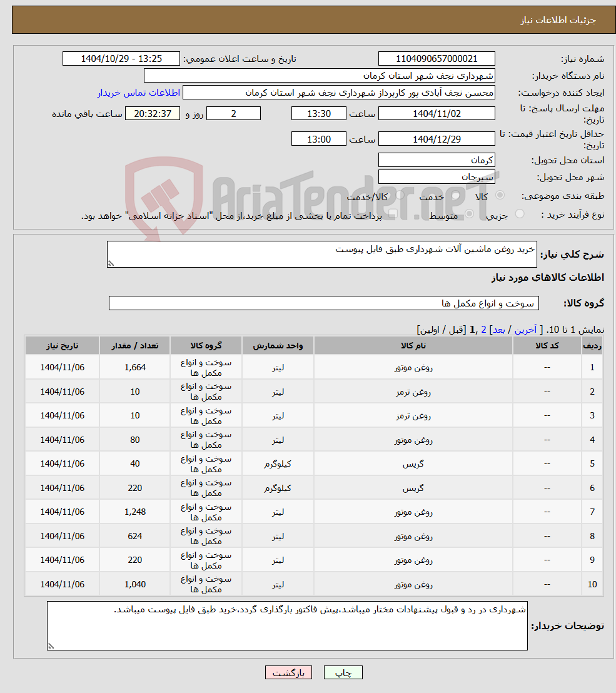Click quantity 624 in row 8
The height and width of the screenshot is (693, 616).
click(x=135, y=536)
